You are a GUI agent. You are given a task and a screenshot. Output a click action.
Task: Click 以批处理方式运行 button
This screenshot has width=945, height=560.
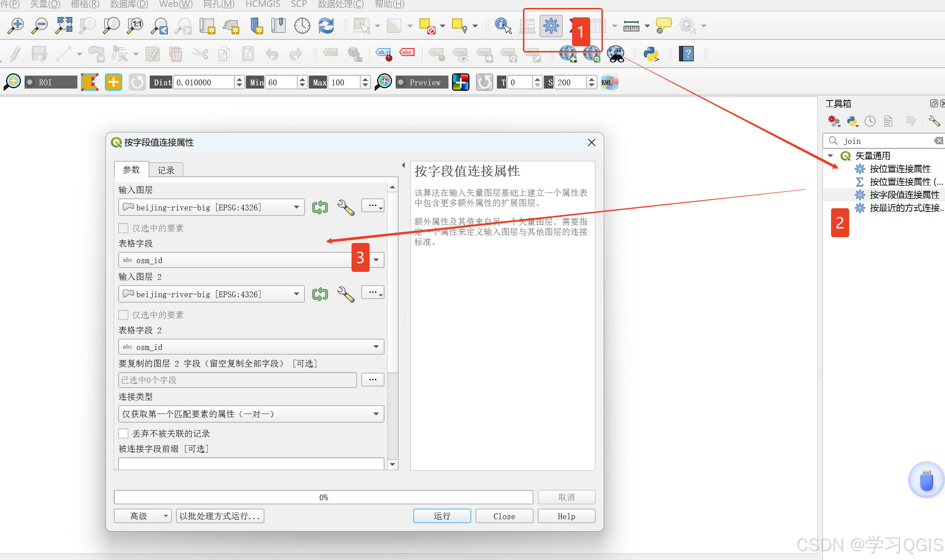coord(220,516)
